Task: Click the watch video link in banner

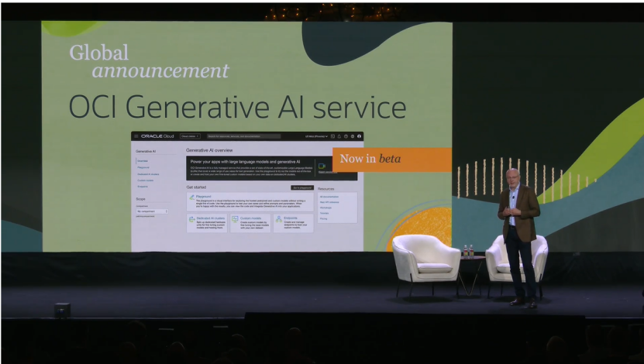Action: (x=328, y=173)
